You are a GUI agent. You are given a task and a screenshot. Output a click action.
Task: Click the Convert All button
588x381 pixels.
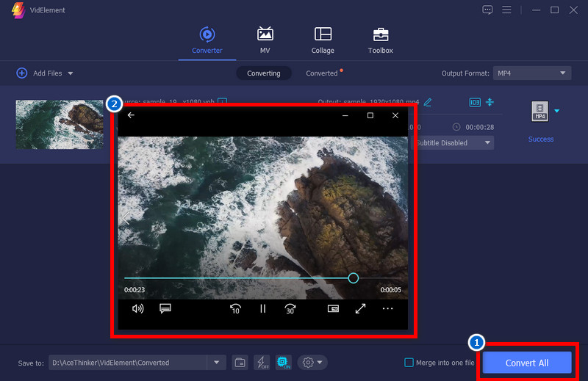tap(526, 363)
